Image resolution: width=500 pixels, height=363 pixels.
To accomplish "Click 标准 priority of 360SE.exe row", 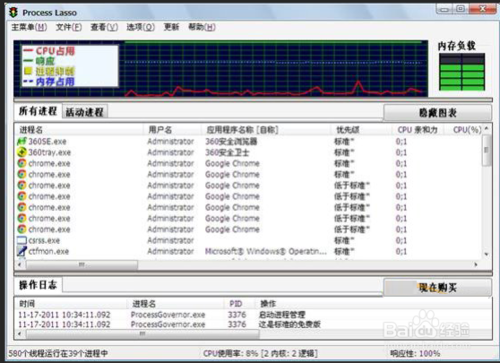I will 344,141.
